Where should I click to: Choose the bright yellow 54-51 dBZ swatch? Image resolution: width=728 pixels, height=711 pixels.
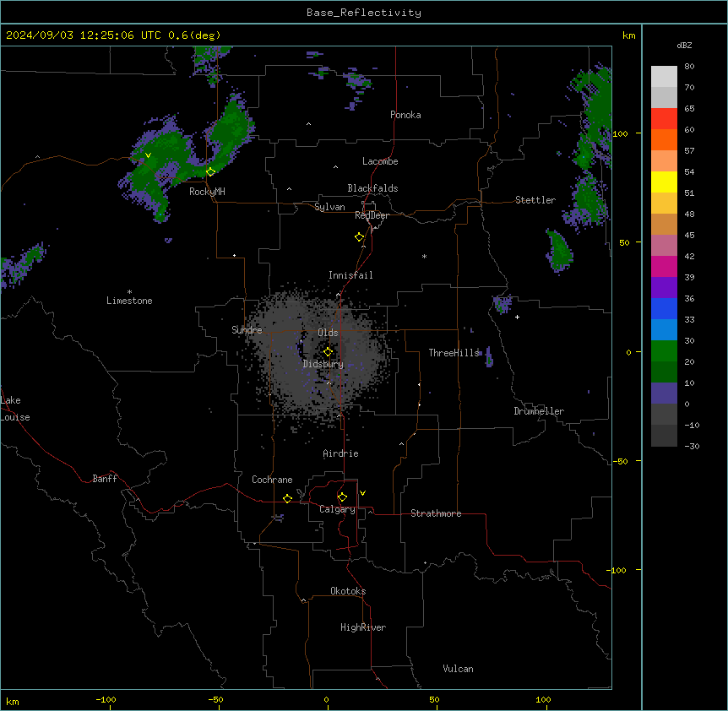click(x=664, y=182)
